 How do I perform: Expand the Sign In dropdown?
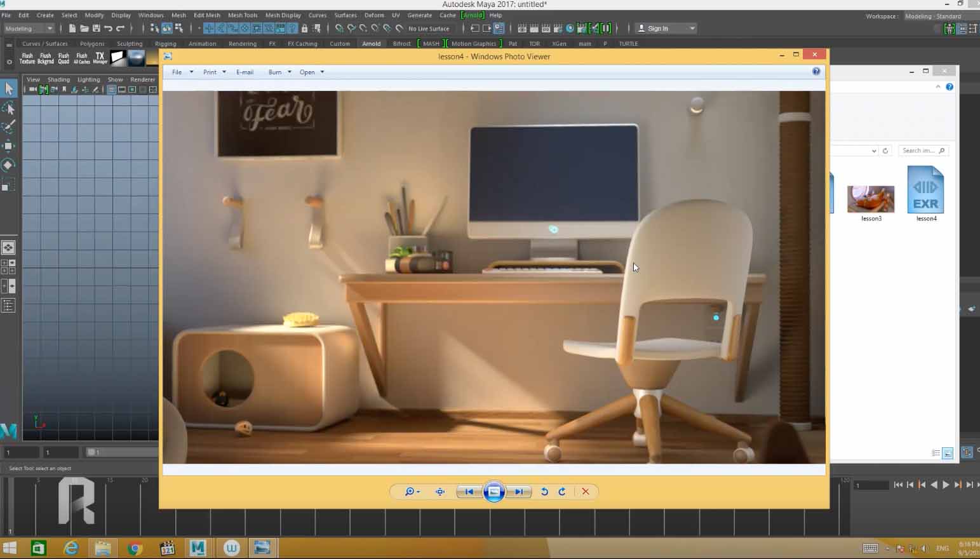click(692, 29)
